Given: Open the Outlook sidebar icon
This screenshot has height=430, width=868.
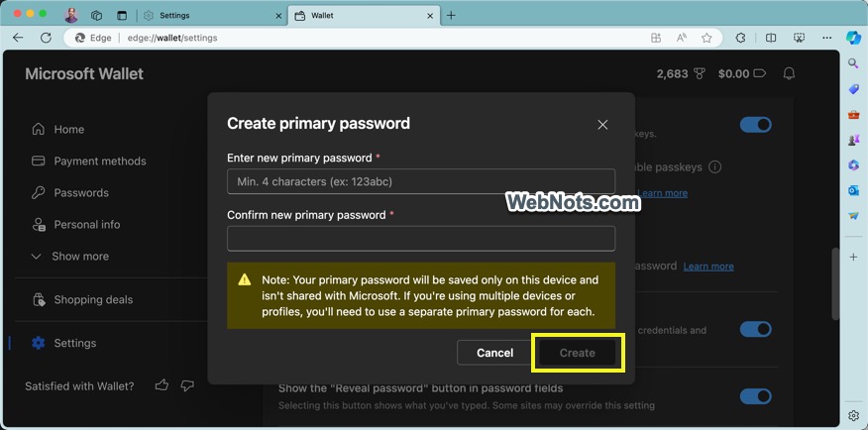Looking at the screenshot, I should click(x=853, y=190).
